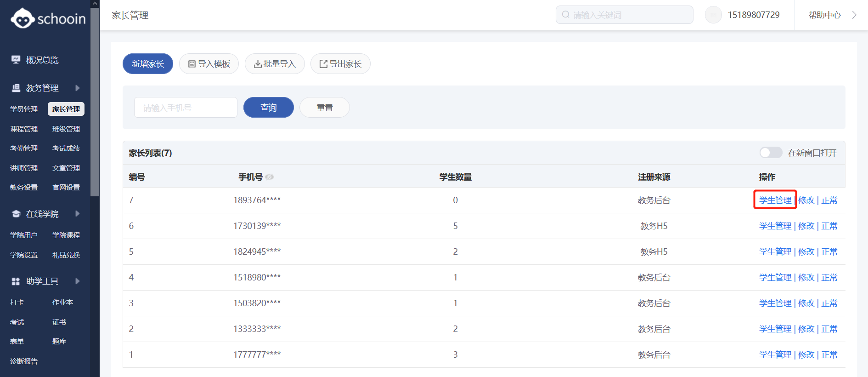The width and height of the screenshot is (868, 377).
Task: Open 学生管理 for parent 1518980****
Action: 775,277
